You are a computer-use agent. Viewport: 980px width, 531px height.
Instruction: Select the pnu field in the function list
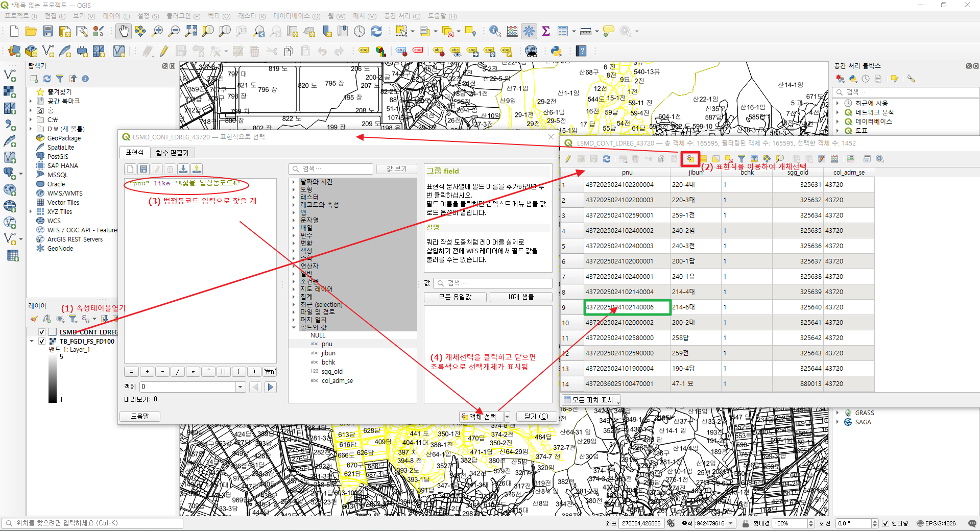(x=327, y=344)
